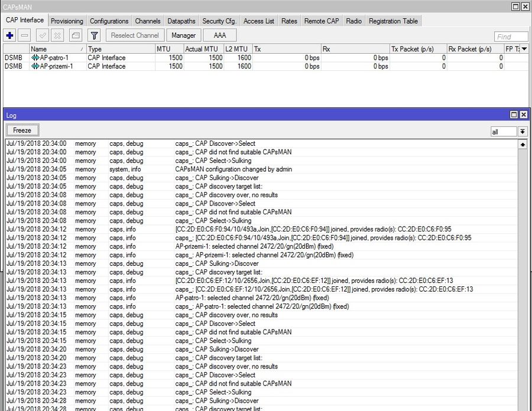Enable selected interface with checkmark icon
This screenshot has width=532, height=411.
pyautogui.click(x=43, y=35)
